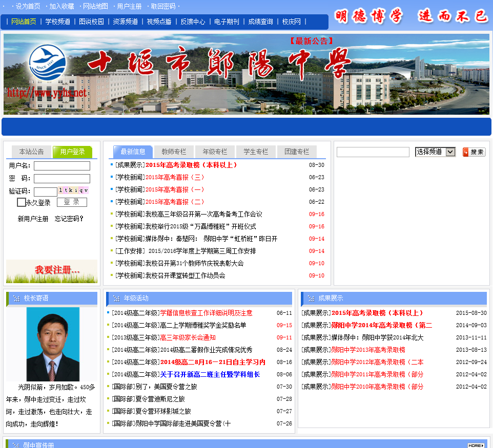Screen dimensions: 493x448
Task: Open 夏令营迪斯尼之旅
Action: coord(160,399)
